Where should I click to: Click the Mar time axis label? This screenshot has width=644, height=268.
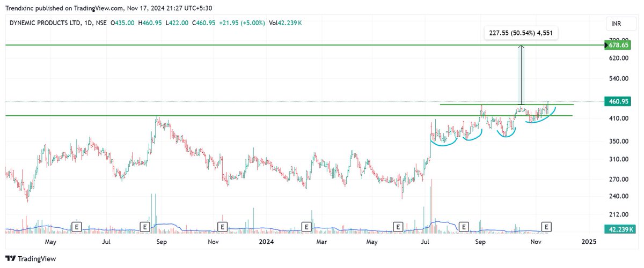(321, 242)
